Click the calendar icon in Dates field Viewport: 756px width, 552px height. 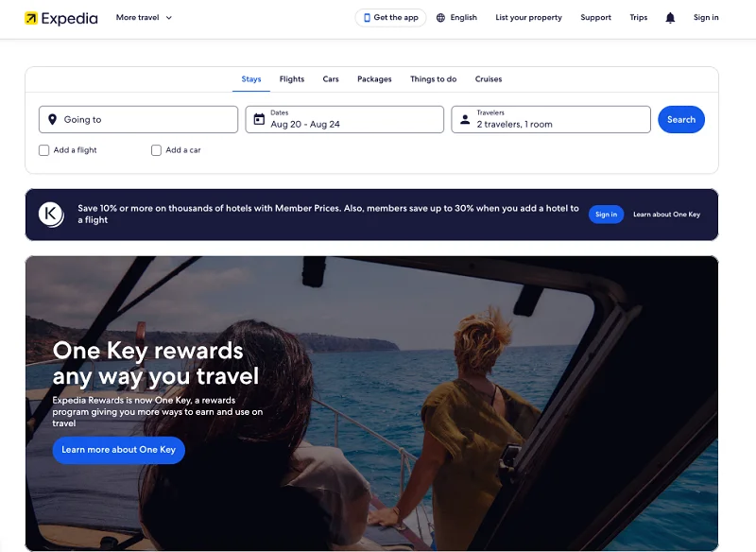(259, 119)
